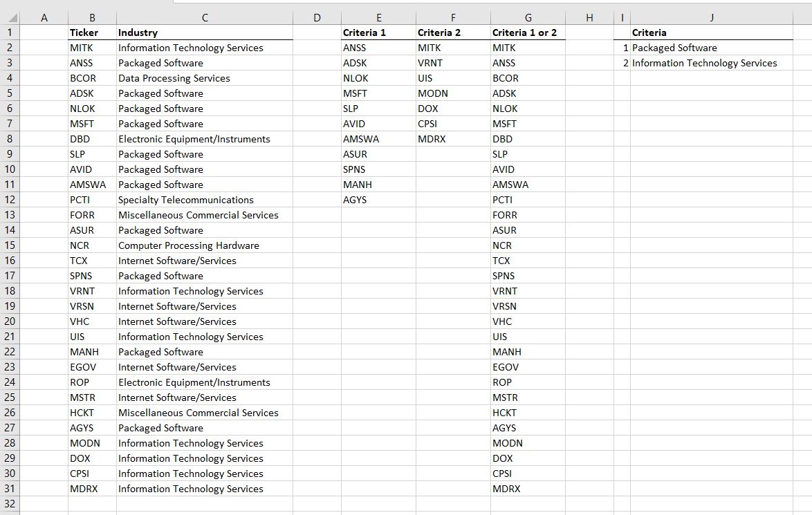812x515 pixels.
Task: Select row 8 header
Action: click(10, 139)
